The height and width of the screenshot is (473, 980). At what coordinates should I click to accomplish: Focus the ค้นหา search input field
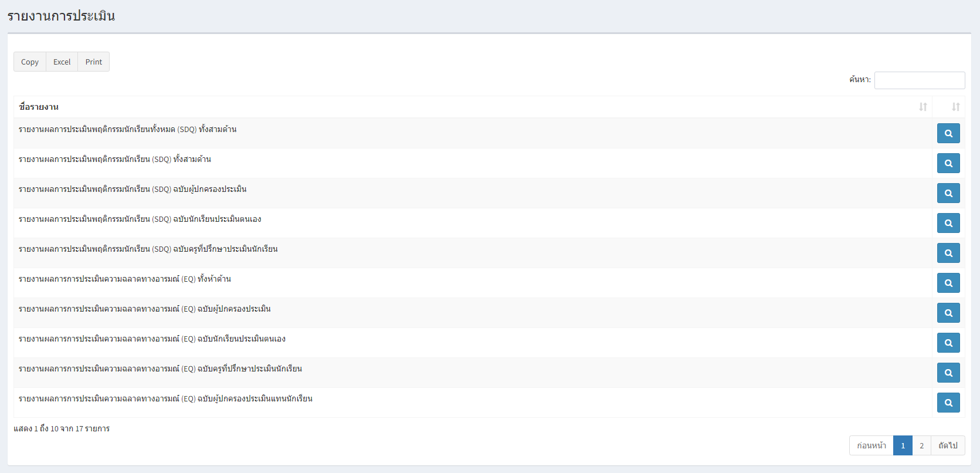[919, 80]
